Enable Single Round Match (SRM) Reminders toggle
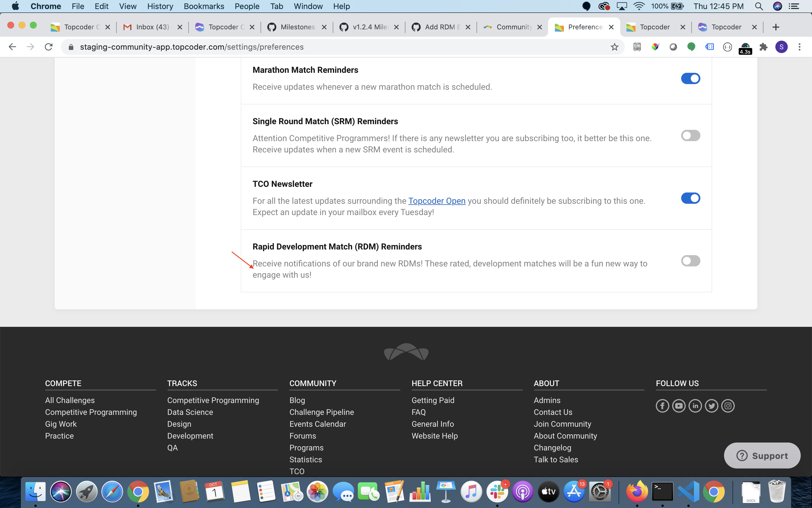Screen dimensions: 812x508 690,136
